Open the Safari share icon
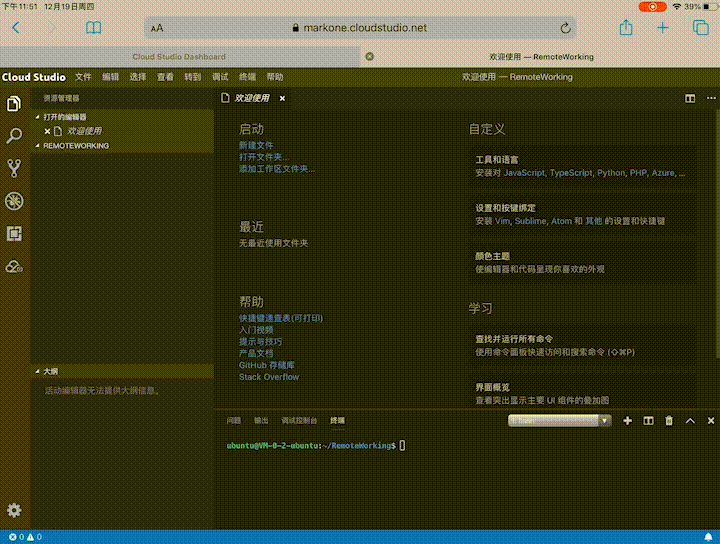The width and height of the screenshot is (720, 544). pos(626,28)
